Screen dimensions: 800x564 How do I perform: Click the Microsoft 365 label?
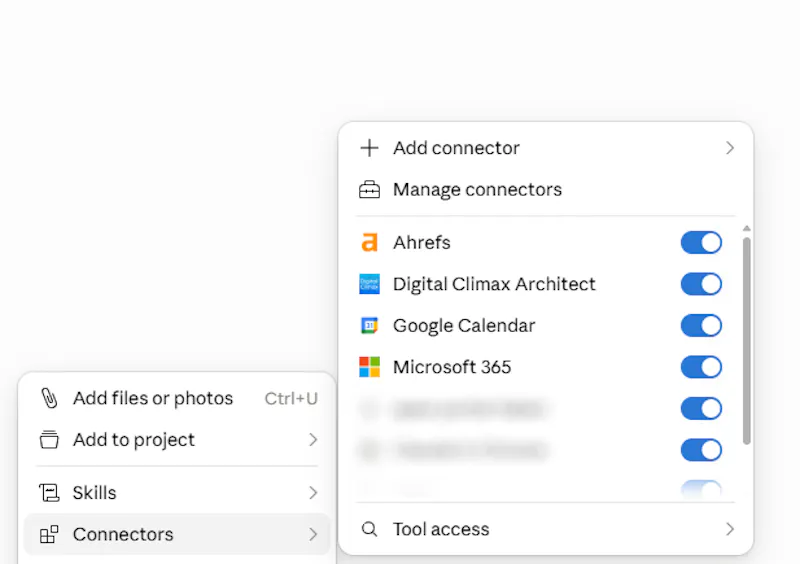(x=452, y=367)
